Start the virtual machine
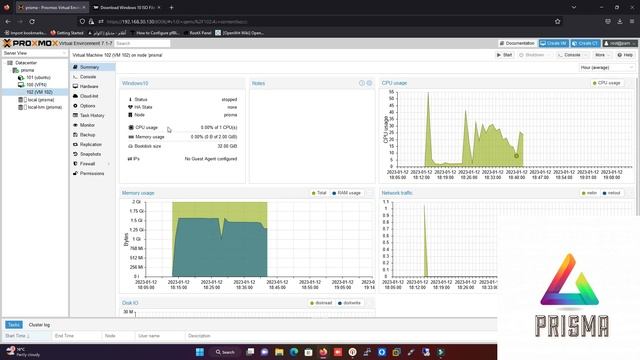 [x=504, y=55]
